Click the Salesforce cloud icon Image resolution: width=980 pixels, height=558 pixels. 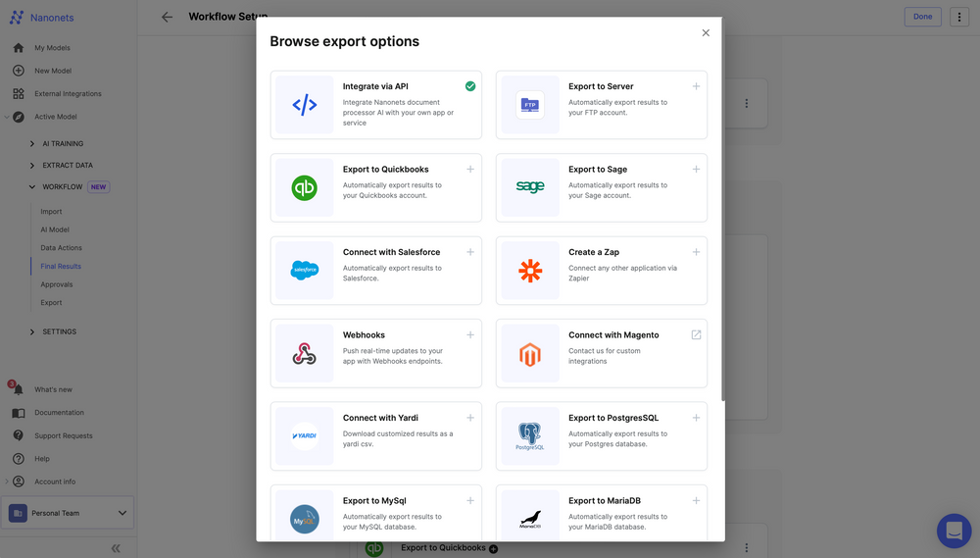coord(305,271)
